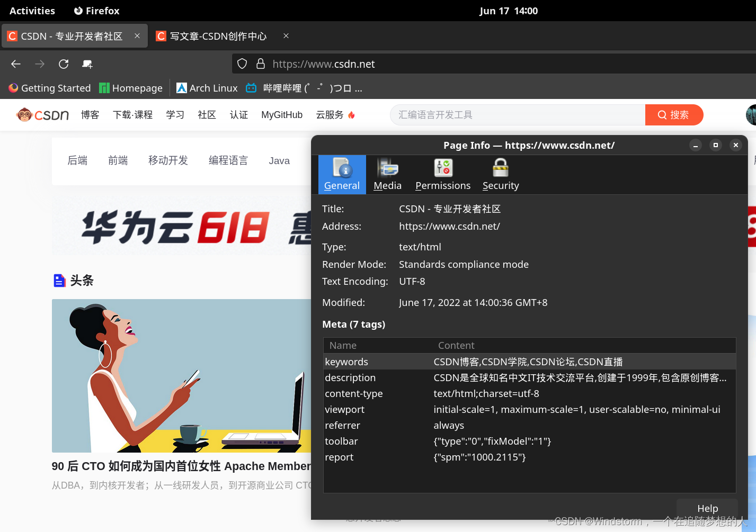Click the padlock site security icon
This screenshot has height=532, width=756.
pyautogui.click(x=261, y=64)
